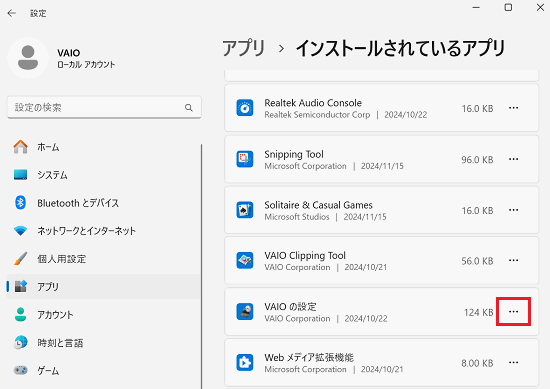Open three-dot menu for Solitaire & Casual Games
The height and width of the screenshot is (389, 550).
pyautogui.click(x=513, y=210)
